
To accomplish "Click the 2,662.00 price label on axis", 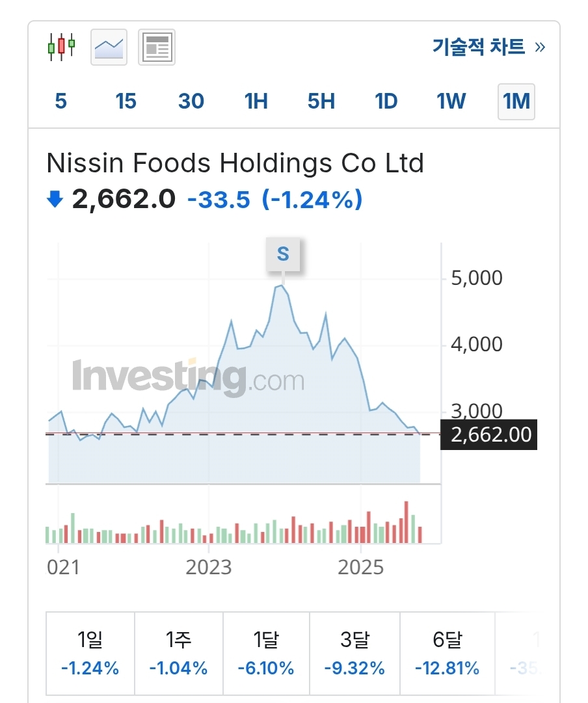I will 490,435.
